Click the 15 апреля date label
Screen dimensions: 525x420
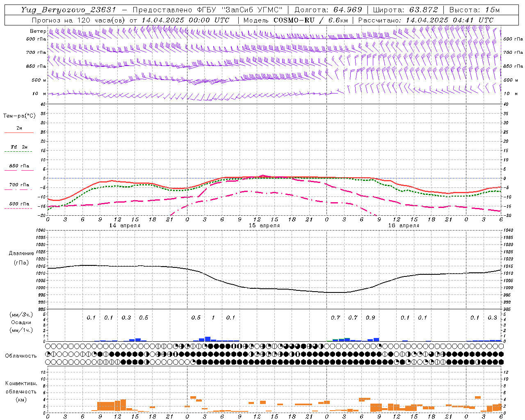[264, 226]
